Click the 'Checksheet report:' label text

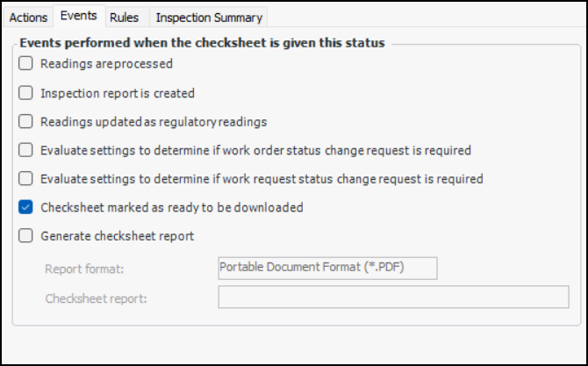[96, 298]
